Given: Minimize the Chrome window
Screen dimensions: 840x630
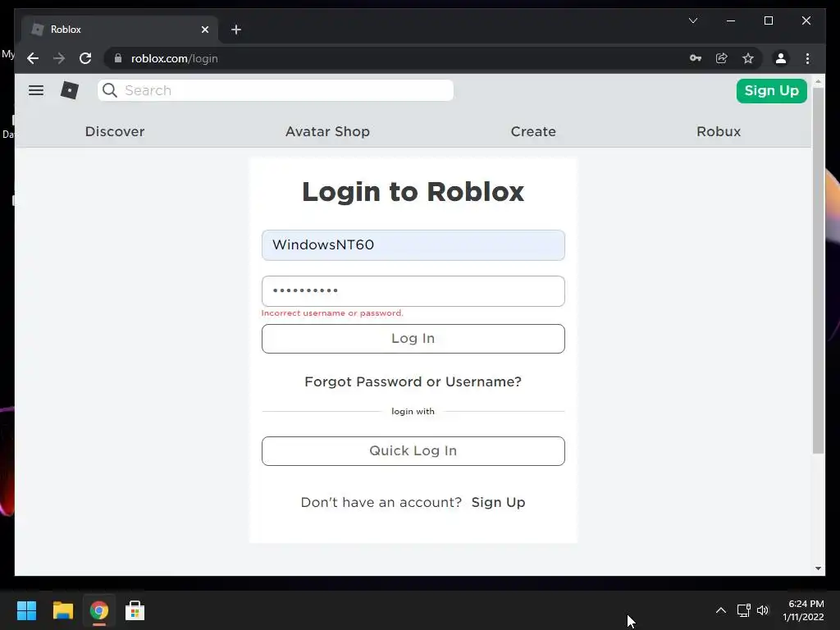Looking at the screenshot, I should [731, 21].
